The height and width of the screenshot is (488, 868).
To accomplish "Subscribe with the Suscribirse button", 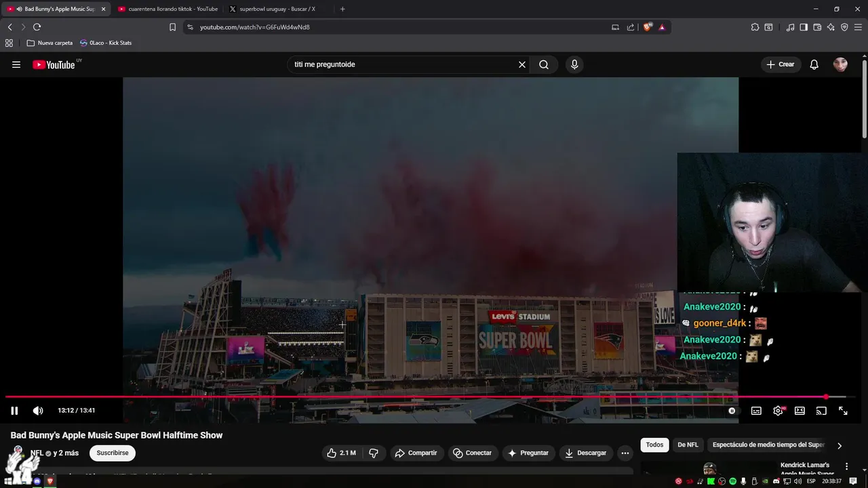I will pos(113,453).
